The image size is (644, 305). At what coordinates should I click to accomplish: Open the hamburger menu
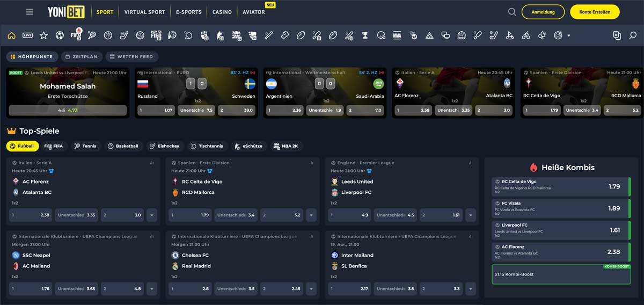pos(30,12)
